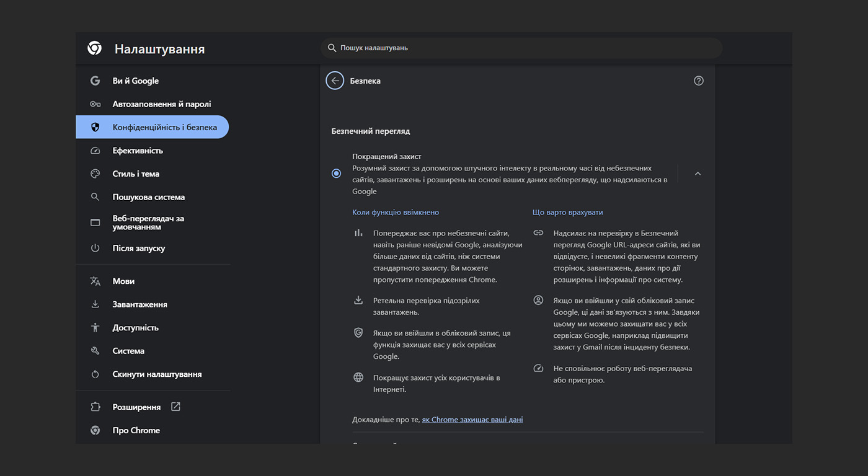Click the link icon beside Надсилає на перевірку

[x=538, y=232]
